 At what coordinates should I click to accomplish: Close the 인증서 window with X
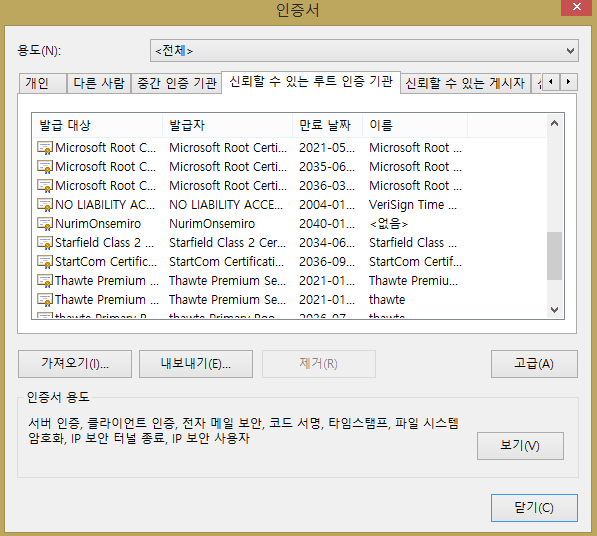coord(577,7)
